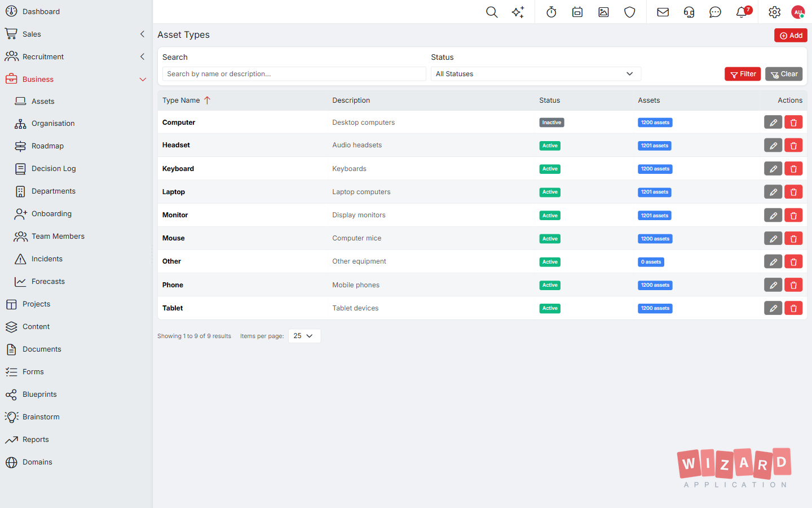The height and width of the screenshot is (508, 812).
Task: Delete the Keyboard asset type
Action: click(x=793, y=169)
